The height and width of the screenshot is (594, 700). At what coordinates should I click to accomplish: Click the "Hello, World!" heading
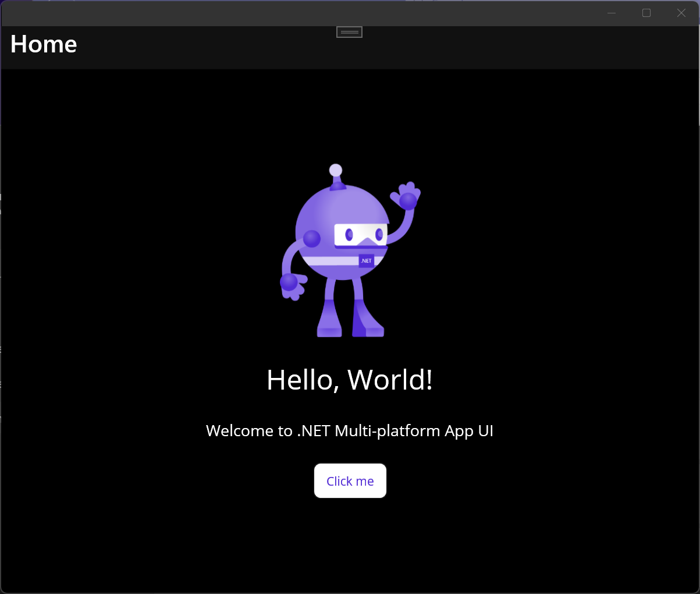click(x=350, y=380)
